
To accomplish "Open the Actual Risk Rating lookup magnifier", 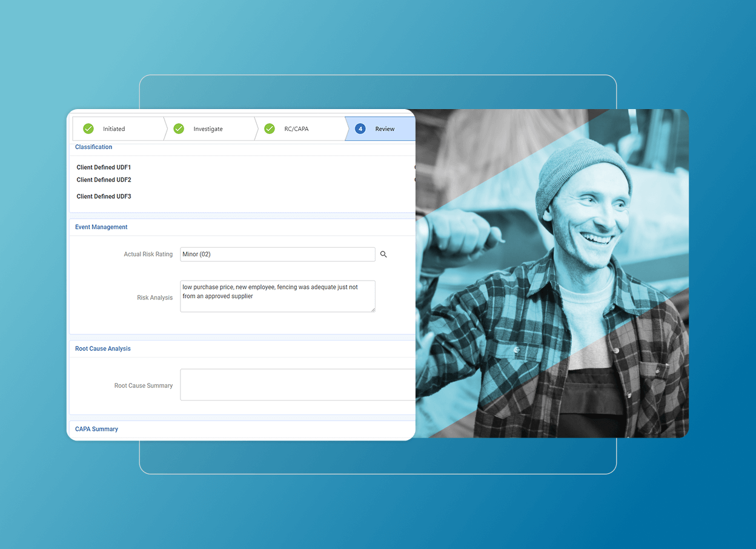I will point(383,254).
